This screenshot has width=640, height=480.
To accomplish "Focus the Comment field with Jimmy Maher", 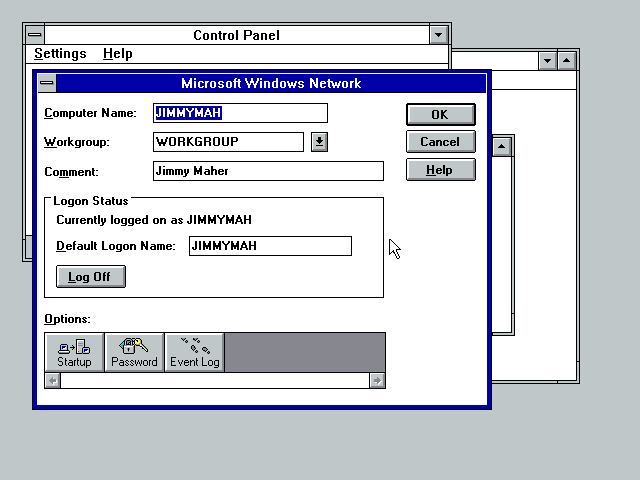I will tap(268, 171).
